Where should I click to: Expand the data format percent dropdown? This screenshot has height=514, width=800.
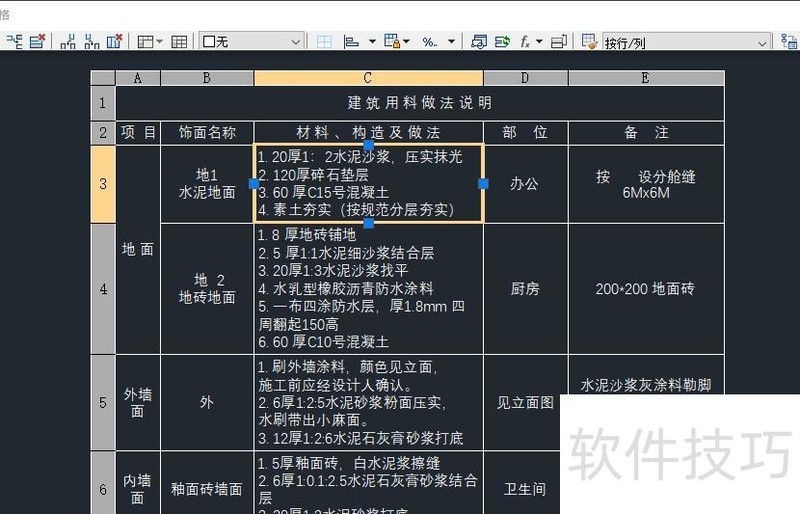coord(452,42)
